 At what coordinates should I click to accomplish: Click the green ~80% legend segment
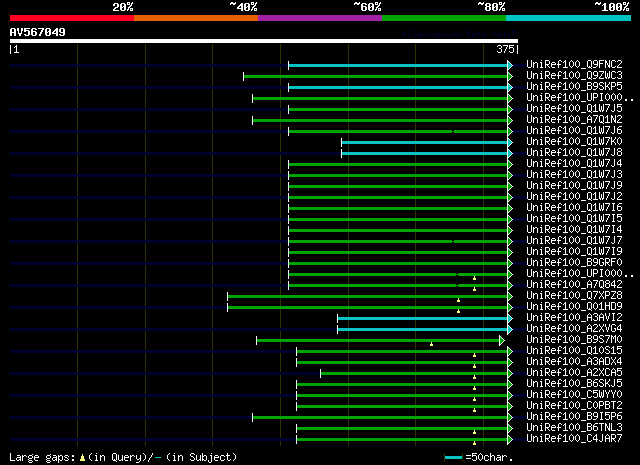(x=444, y=18)
